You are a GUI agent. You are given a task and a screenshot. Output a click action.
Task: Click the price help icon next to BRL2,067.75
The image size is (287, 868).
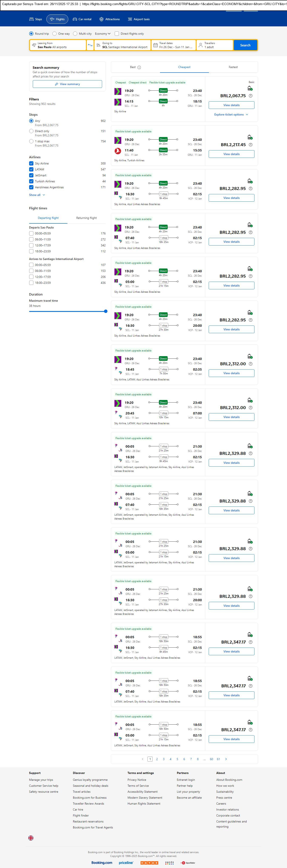250,96
